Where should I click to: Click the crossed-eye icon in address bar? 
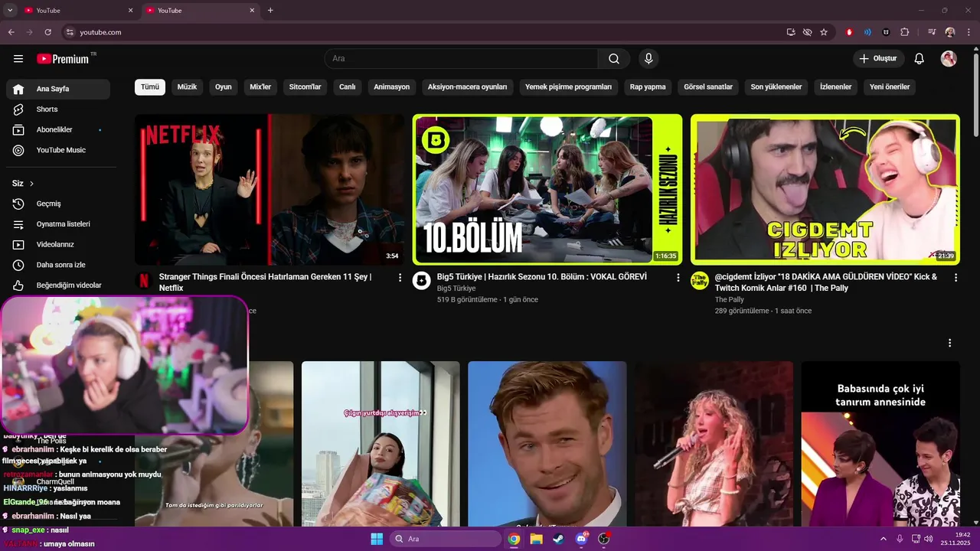tap(807, 32)
